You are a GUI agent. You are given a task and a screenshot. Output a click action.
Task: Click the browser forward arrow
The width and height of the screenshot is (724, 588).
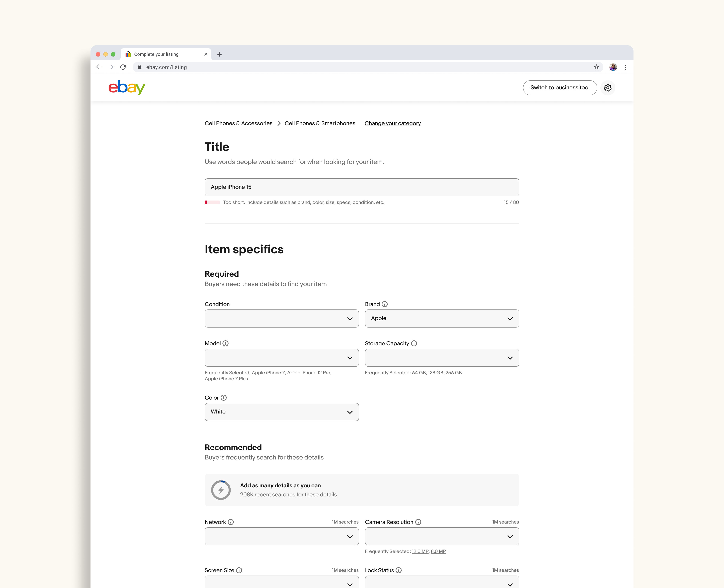[111, 67]
